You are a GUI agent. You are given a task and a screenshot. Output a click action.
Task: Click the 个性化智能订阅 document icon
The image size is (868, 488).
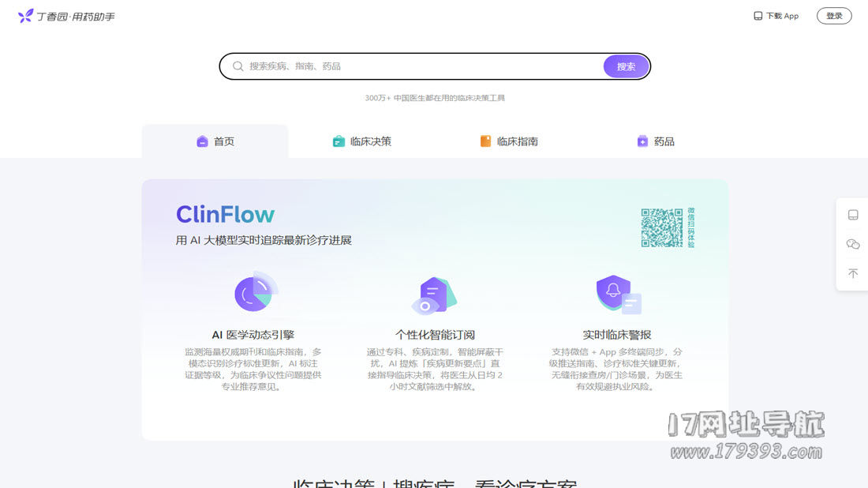pyautogui.click(x=435, y=295)
